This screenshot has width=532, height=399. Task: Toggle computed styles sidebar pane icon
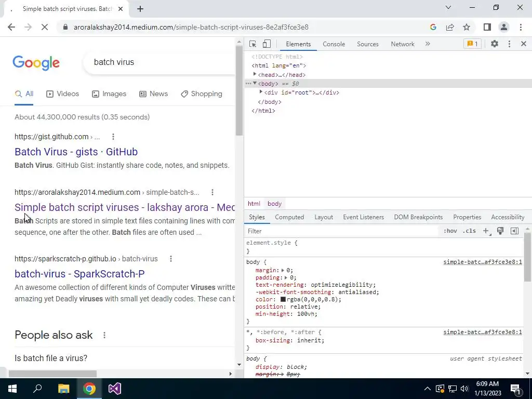coord(514,231)
